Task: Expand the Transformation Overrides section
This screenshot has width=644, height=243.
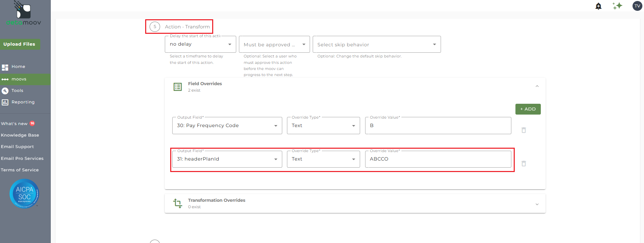Action: tap(537, 204)
